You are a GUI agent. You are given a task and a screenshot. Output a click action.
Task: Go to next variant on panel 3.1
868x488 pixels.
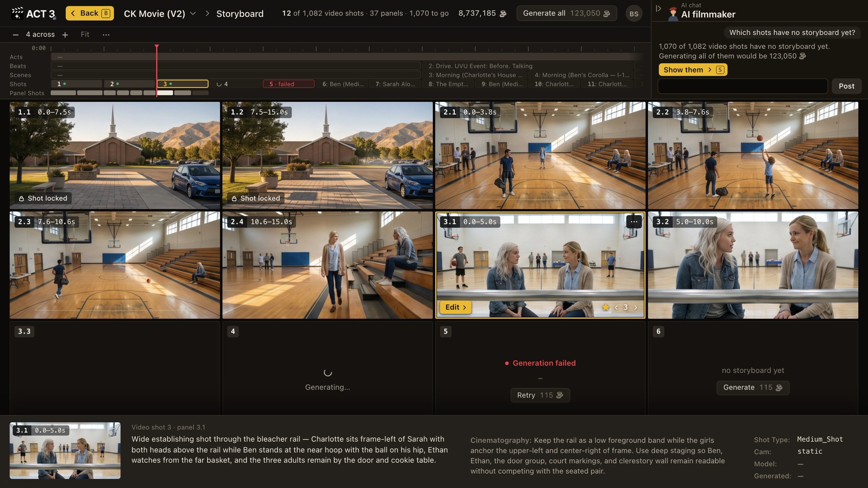pos(635,307)
